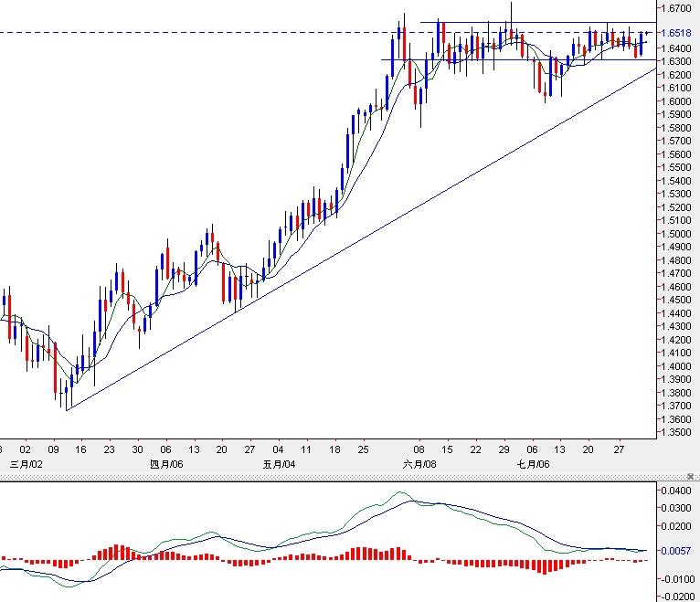700x602 pixels.
Task: Click the 1.6000 price axis label
Action: click(x=676, y=101)
